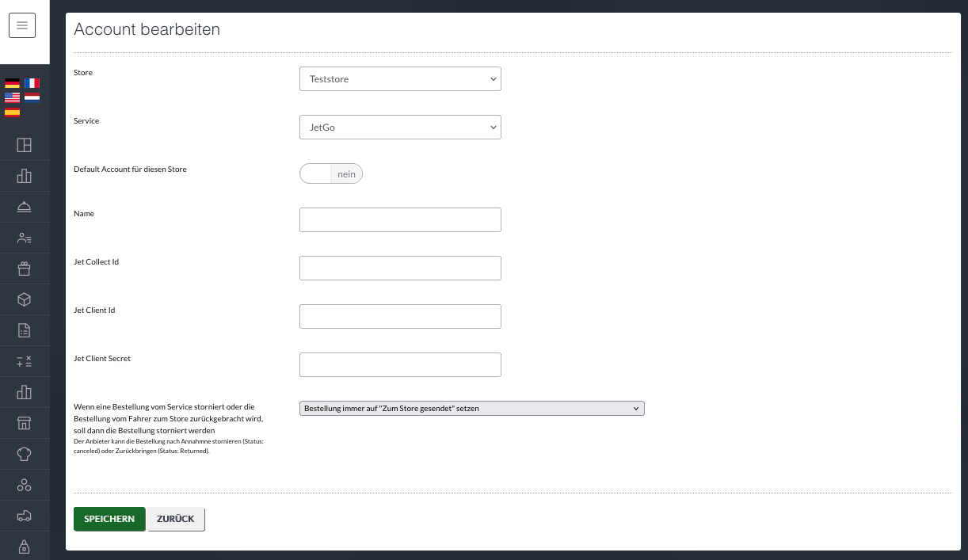Image resolution: width=968 pixels, height=560 pixels.
Task: Click the gift box sidebar icon
Action: click(24, 269)
